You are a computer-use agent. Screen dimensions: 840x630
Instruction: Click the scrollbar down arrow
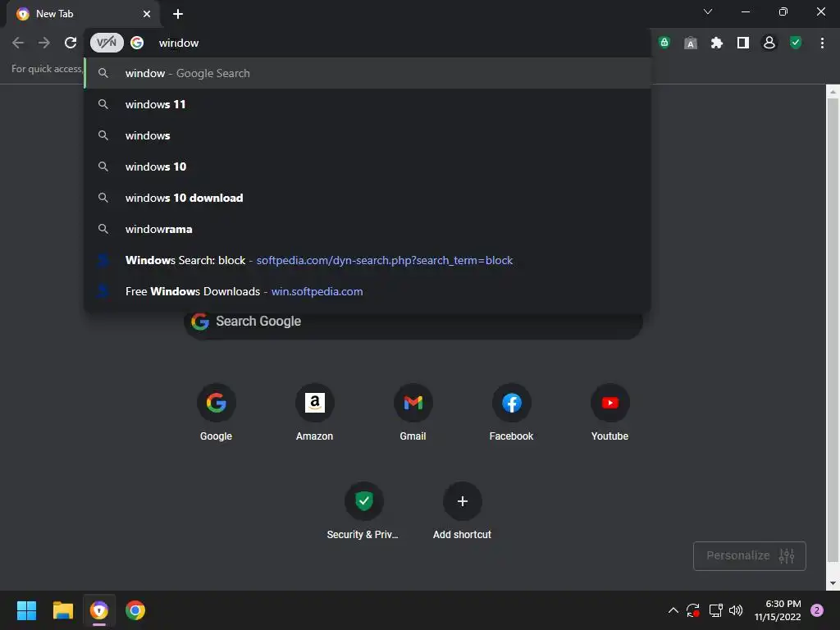tap(833, 583)
